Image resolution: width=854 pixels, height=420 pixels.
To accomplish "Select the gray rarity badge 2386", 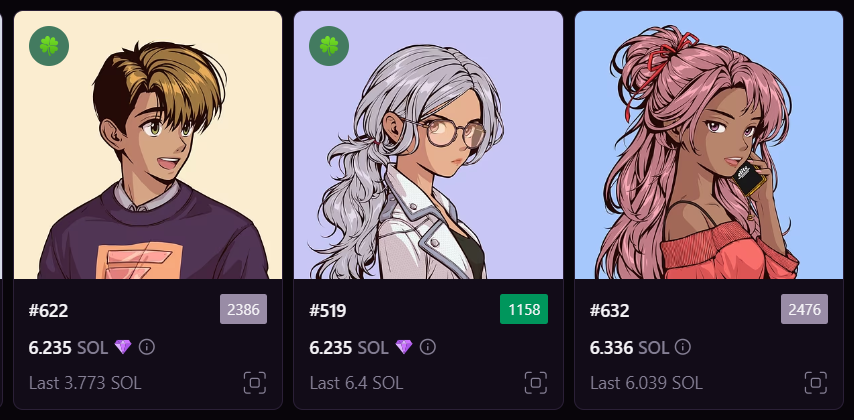I will coord(243,309).
